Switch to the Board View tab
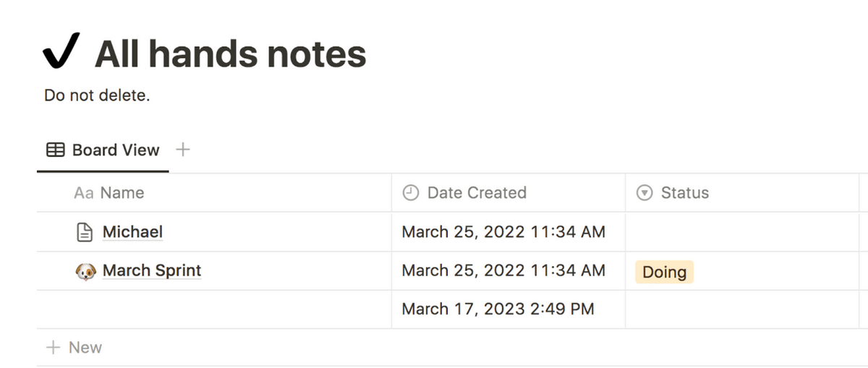Image resolution: width=868 pixels, height=368 pixels. [103, 150]
